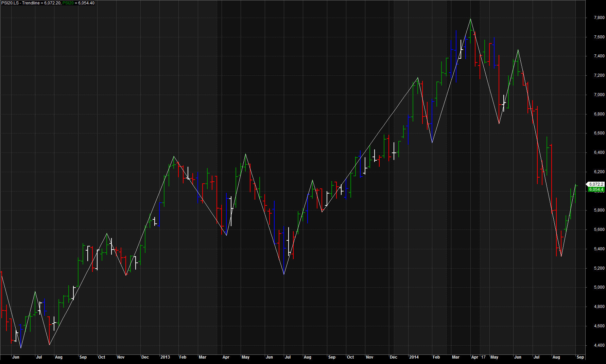Click the 2013 year label on time axis

click(x=165, y=357)
